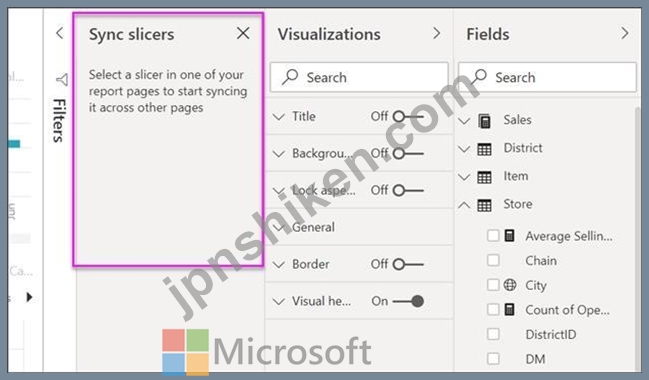The width and height of the screenshot is (649, 380).
Task: Collapse the Visualizations pane arrow
Action: 436,33
